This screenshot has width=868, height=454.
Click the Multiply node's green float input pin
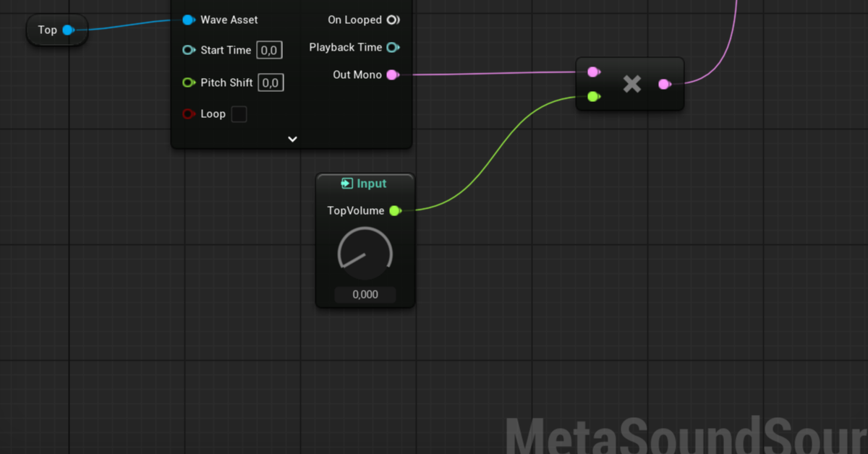593,96
